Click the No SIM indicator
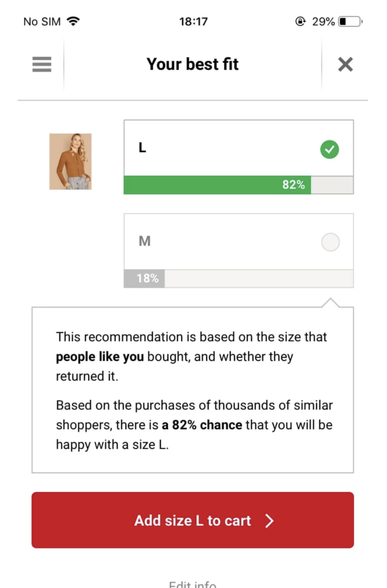Image resolution: width=387 pixels, height=588 pixels. click(x=41, y=21)
